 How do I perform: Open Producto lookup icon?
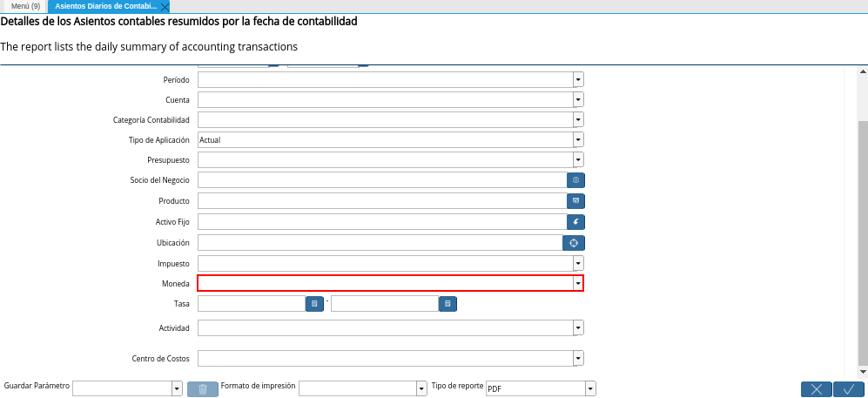point(575,201)
